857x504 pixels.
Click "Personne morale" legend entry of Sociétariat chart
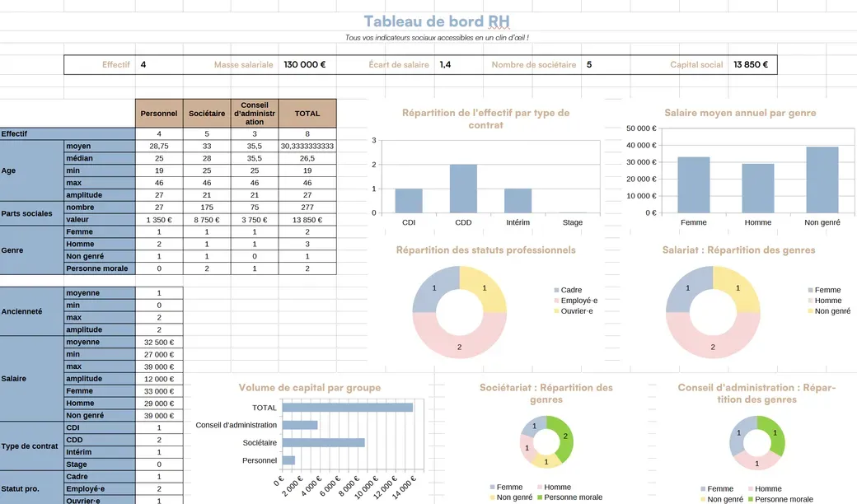(x=569, y=497)
